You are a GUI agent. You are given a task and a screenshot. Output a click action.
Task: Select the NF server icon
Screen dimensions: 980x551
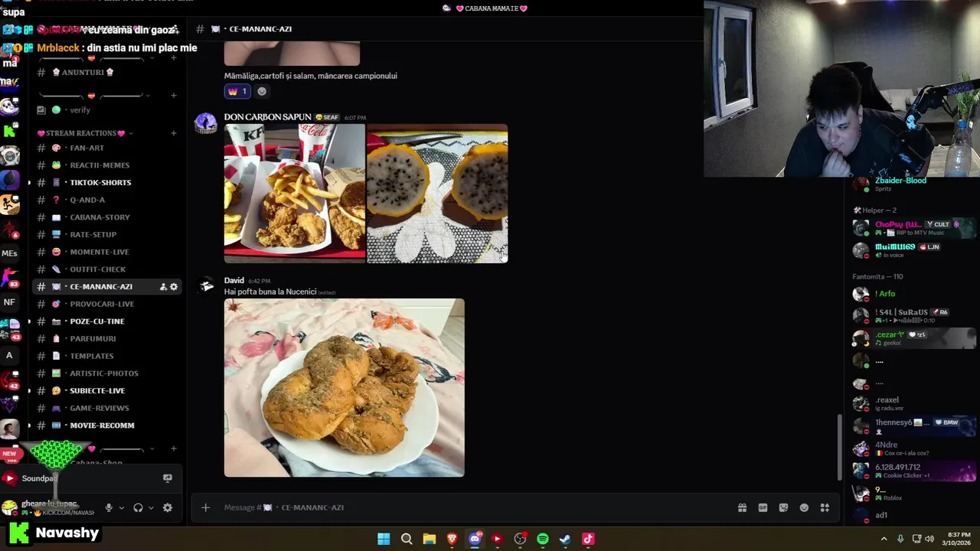[x=9, y=302]
